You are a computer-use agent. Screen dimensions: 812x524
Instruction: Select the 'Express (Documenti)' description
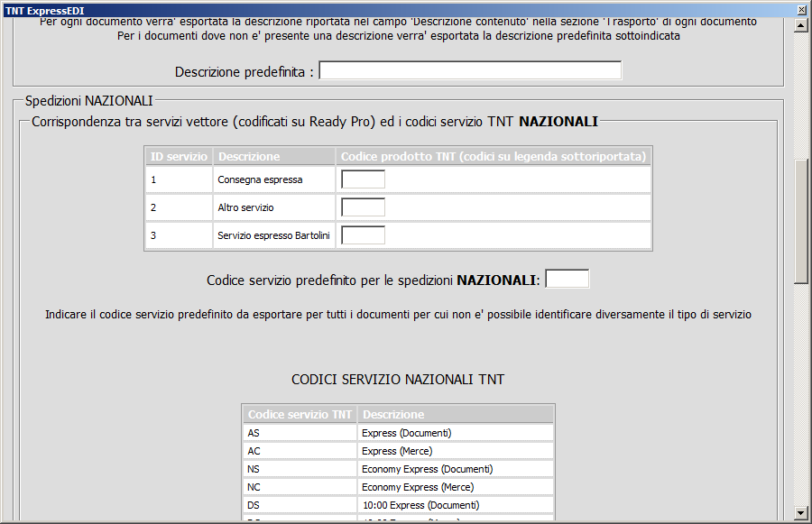pyautogui.click(x=456, y=433)
